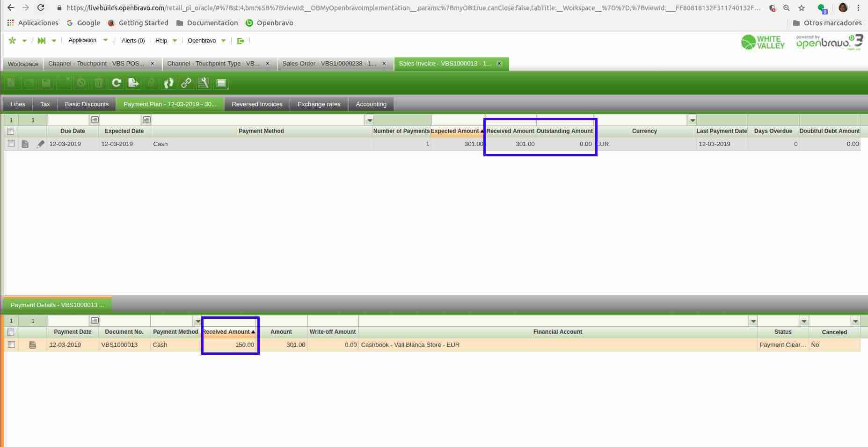Select the Payment Details - VBS1000013 tab
The width and height of the screenshot is (868, 447).
pos(58,305)
